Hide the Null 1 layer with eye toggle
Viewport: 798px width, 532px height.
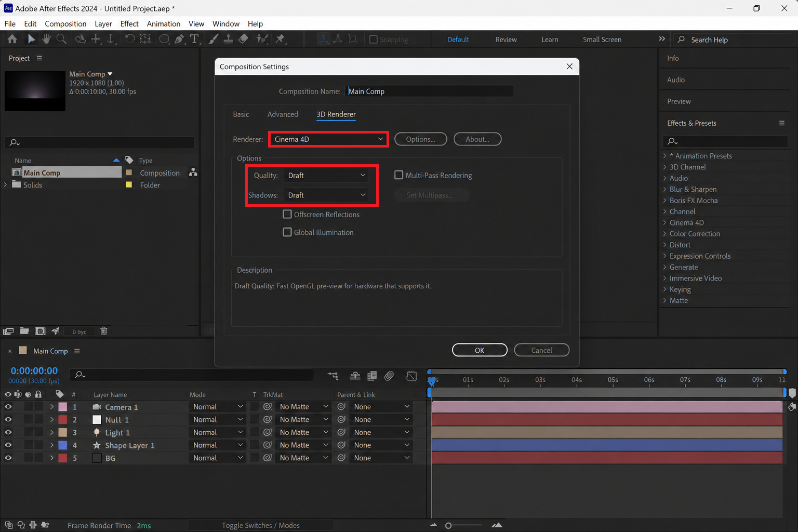pos(8,419)
